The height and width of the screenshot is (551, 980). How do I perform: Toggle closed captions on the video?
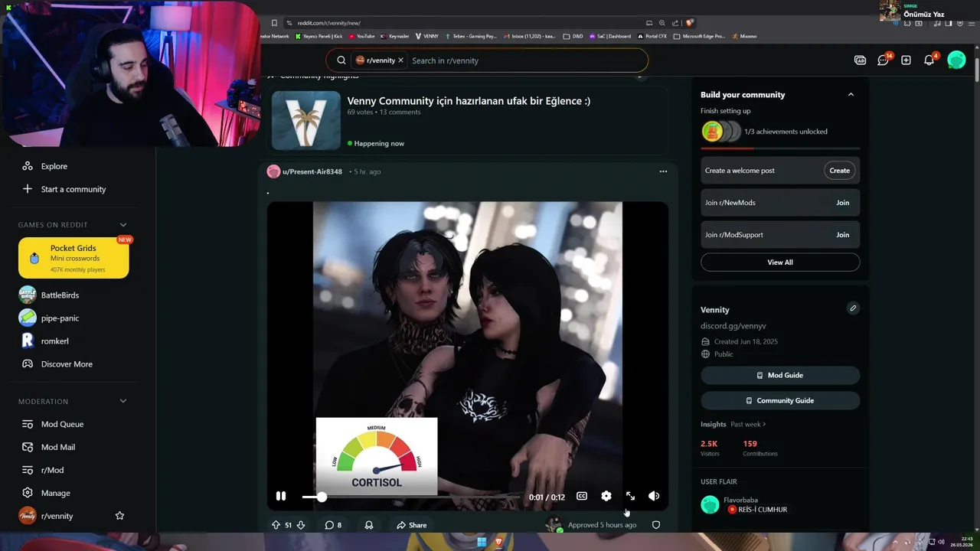click(582, 496)
